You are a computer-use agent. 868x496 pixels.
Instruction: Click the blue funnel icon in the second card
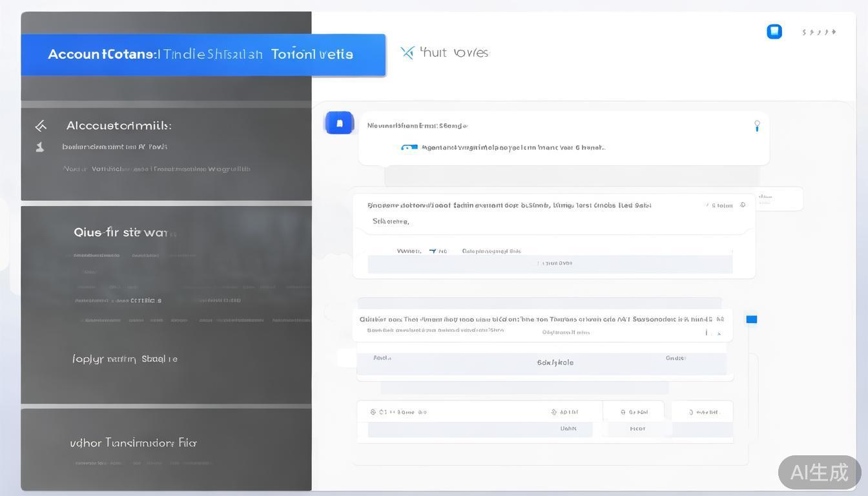tap(433, 251)
